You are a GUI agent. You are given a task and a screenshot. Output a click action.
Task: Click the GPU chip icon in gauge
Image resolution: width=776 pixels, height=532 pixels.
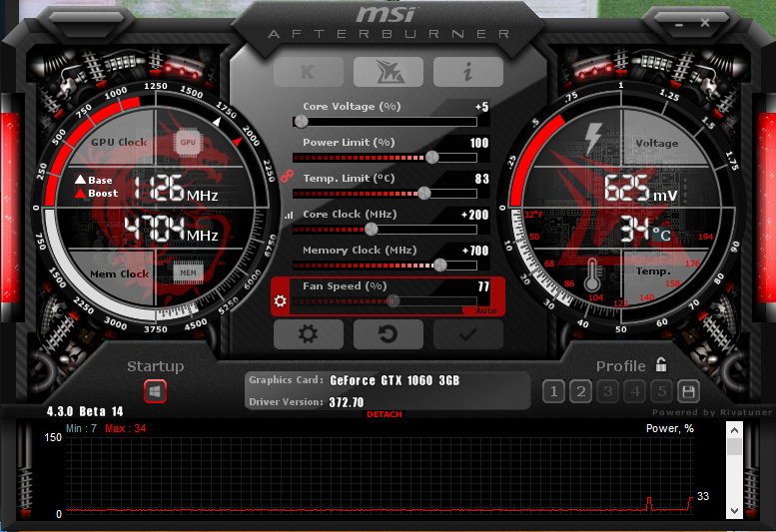click(188, 143)
